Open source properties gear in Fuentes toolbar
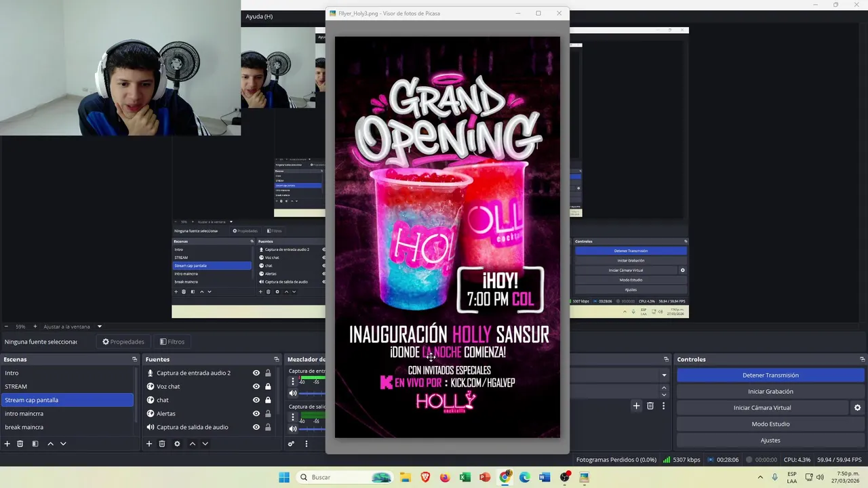The width and height of the screenshot is (868, 488). coord(177,444)
